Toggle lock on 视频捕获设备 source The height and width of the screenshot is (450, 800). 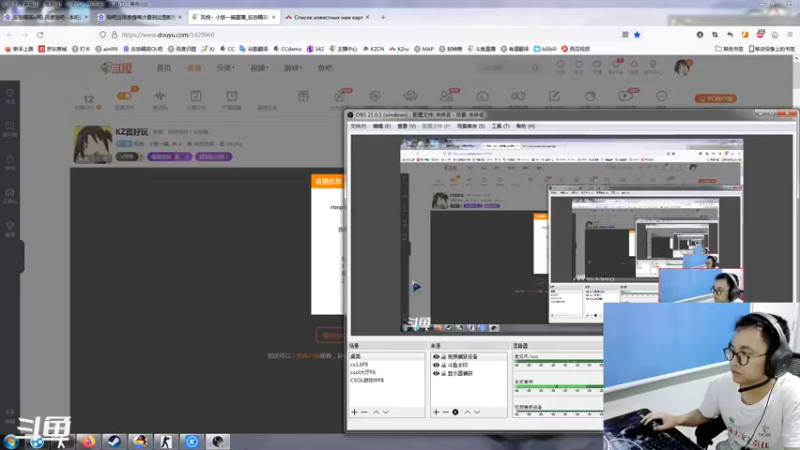(x=443, y=357)
